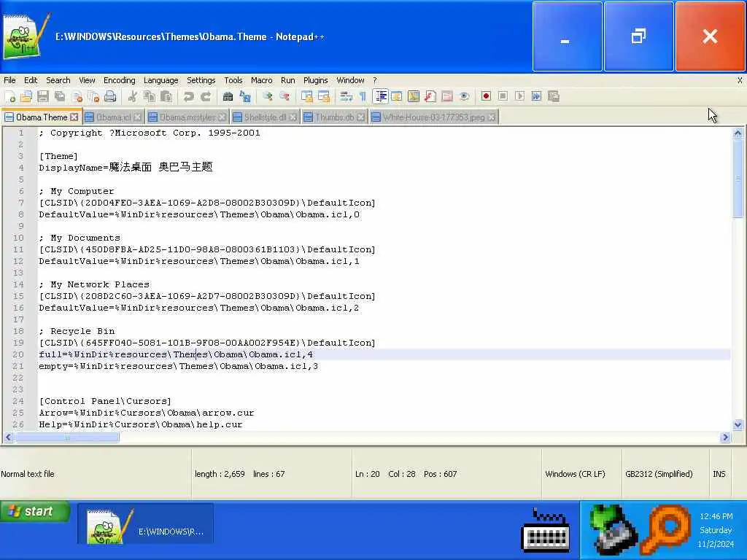The width and height of the screenshot is (747, 560).
Task: Open the ? help menu
Action: click(x=375, y=80)
